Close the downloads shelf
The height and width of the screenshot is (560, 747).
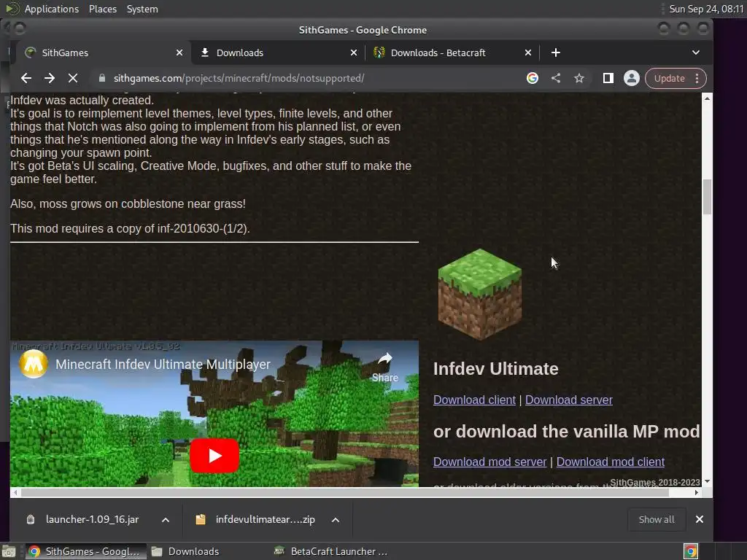699,519
